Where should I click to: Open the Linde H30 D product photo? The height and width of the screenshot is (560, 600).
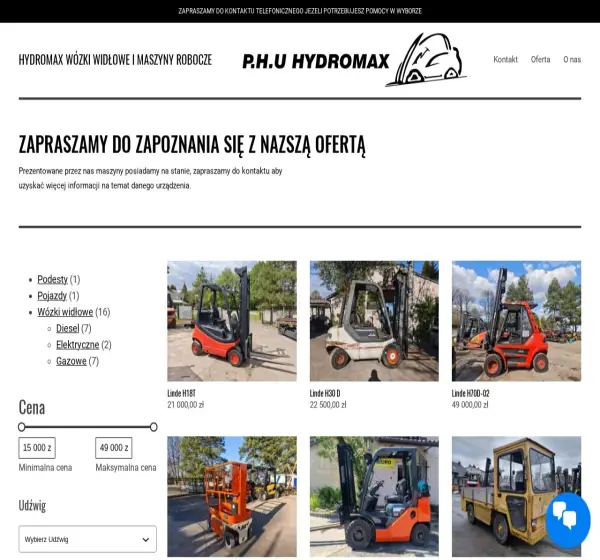point(374,321)
